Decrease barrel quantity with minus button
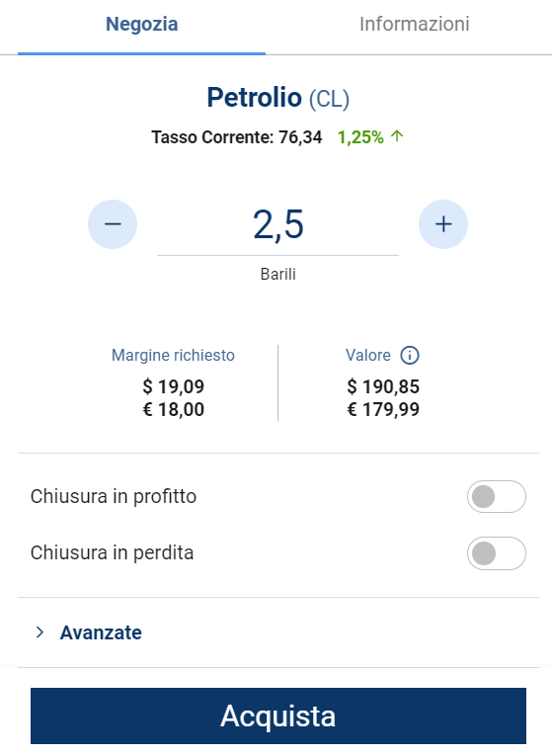 (x=113, y=224)
